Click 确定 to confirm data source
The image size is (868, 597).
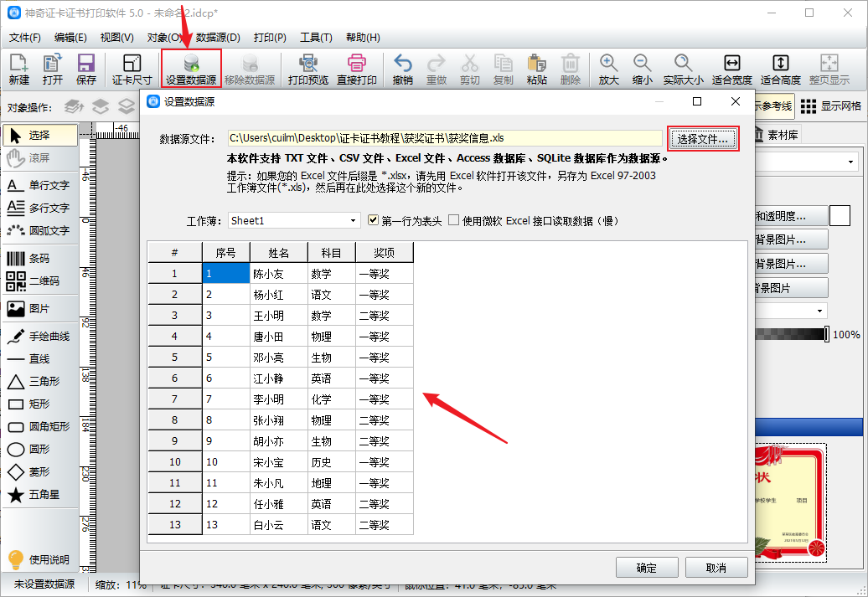[647, 568]
